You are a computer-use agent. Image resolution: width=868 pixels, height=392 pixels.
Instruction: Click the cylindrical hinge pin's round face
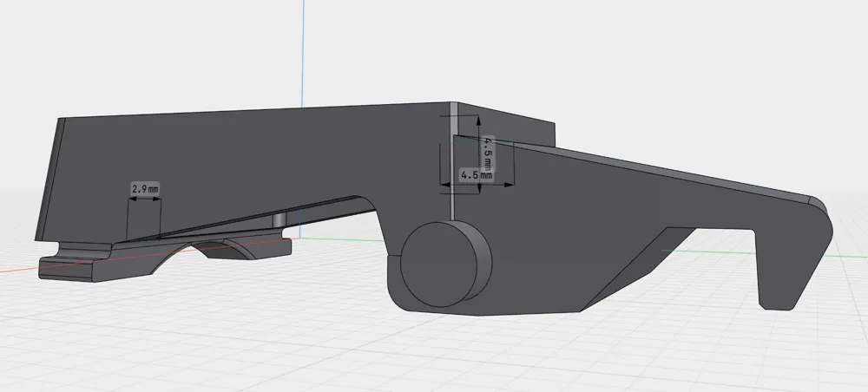[x=439, y=264]
